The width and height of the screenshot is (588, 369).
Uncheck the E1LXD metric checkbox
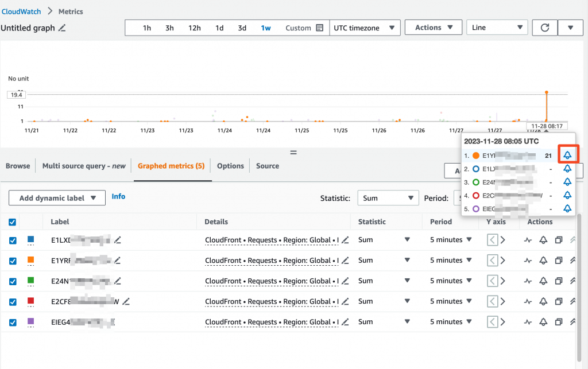(13, 240)
